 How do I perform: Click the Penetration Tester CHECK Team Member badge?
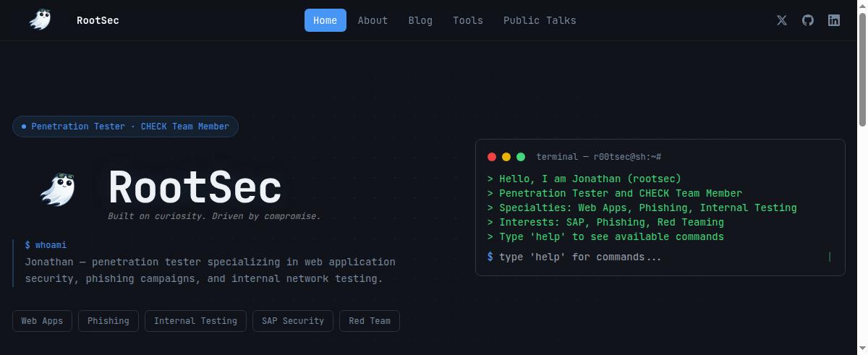(125, 127)
